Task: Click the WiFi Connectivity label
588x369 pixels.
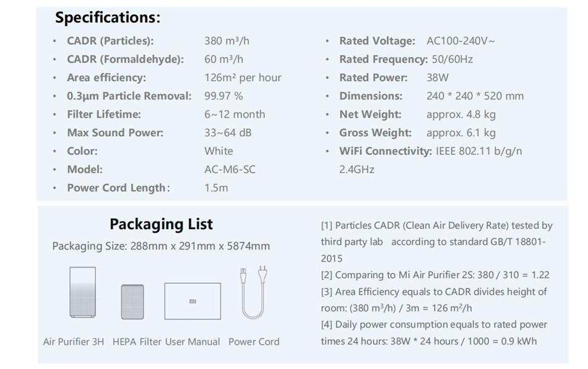Action: (386, 151)
